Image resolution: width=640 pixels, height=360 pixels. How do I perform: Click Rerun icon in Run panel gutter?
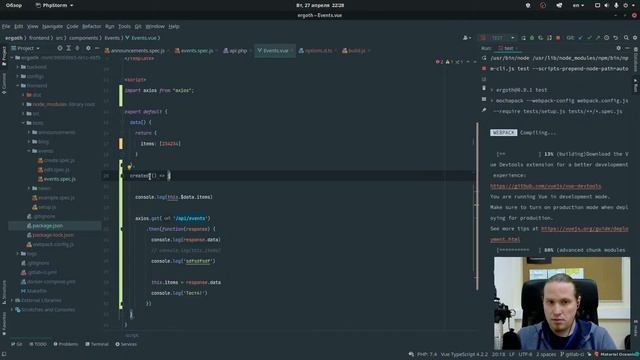484,58
